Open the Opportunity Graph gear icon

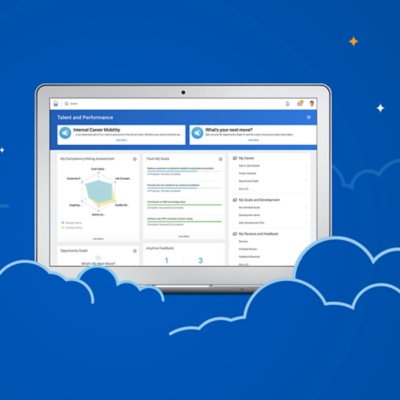(x=135, y=251)
